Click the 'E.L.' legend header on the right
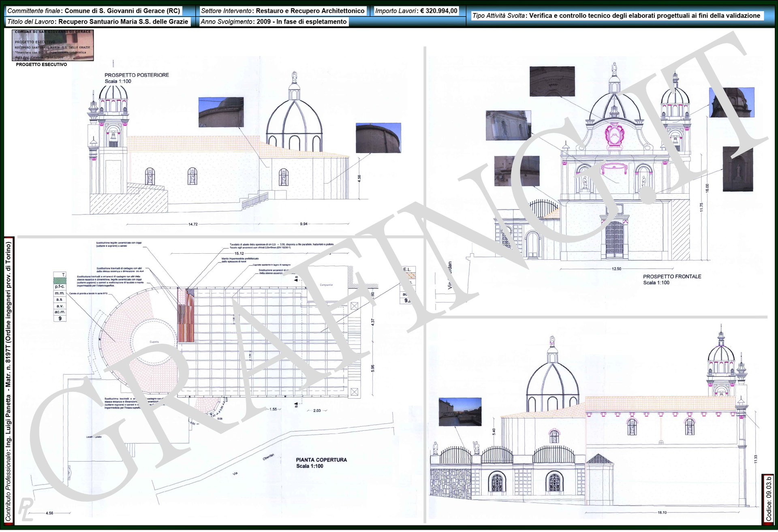 coord(407,269)
